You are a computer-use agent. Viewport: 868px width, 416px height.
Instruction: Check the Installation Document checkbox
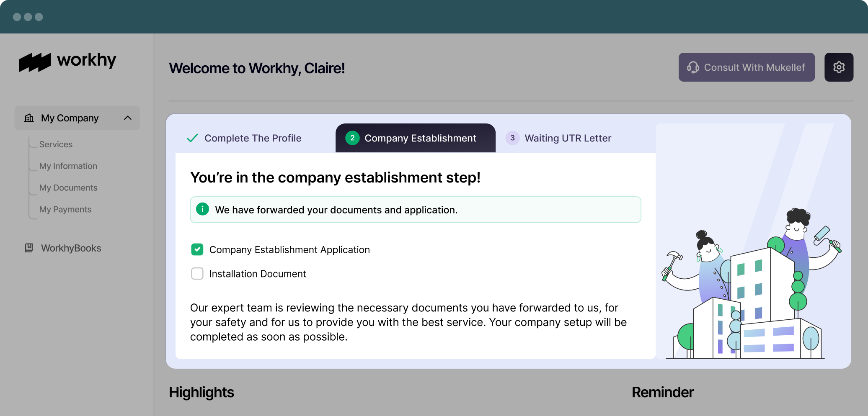pyautogui.click(x=197, y=274)
